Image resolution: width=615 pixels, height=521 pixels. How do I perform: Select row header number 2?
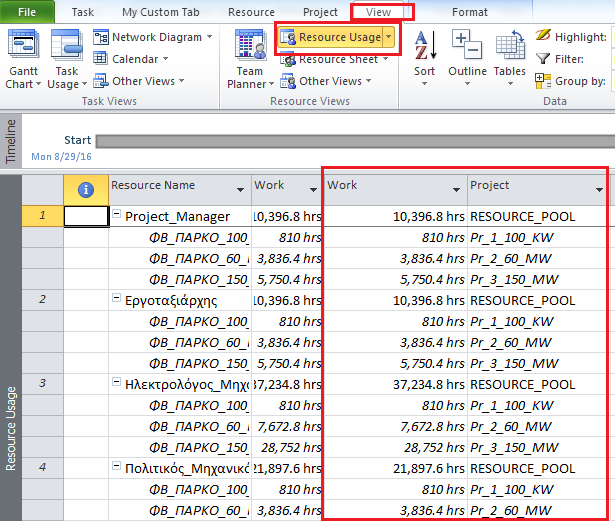point(42,300)
